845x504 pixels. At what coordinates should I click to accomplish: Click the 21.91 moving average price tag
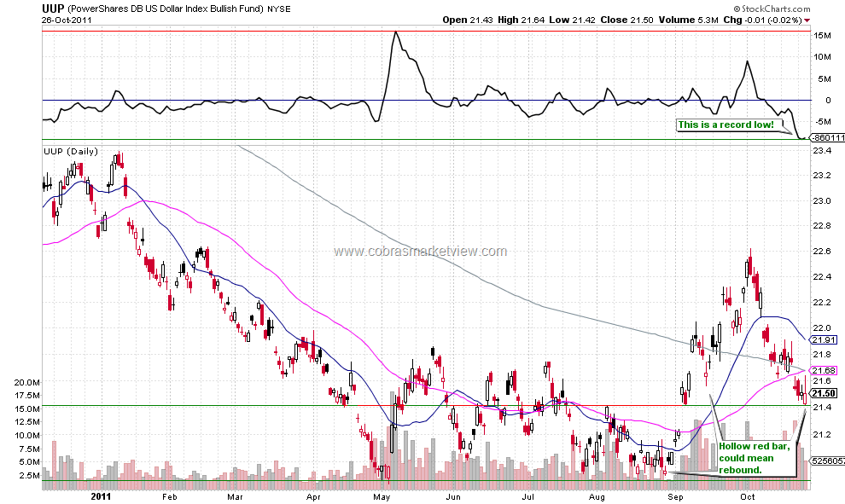click(x=824, y=339)
